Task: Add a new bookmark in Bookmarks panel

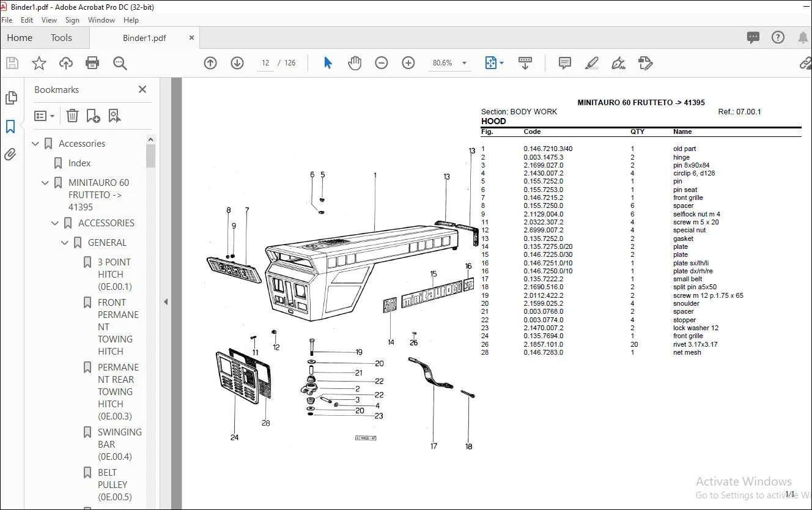Action: tap(94, 116)
